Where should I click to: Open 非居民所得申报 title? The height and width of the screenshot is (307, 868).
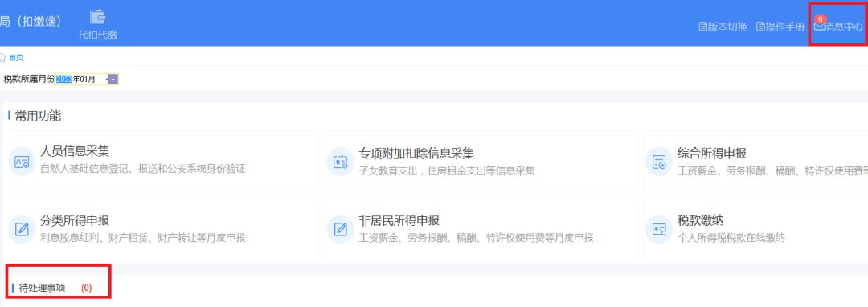(x=399, y=220)
